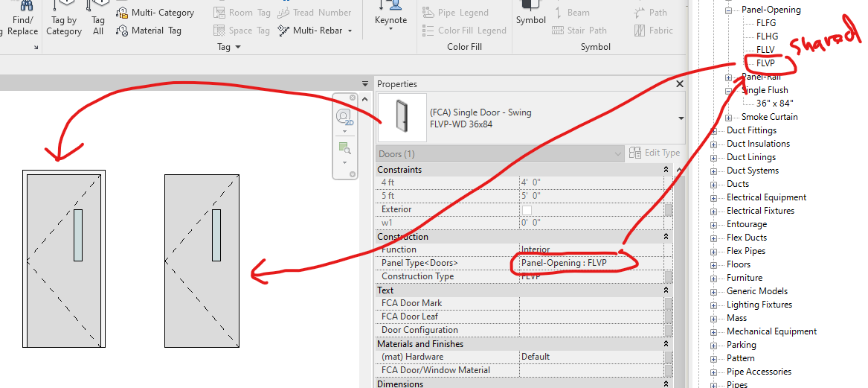Click the Tread Number tool
Viewport: 868px width, 388px height.
(x=315, y=12)
